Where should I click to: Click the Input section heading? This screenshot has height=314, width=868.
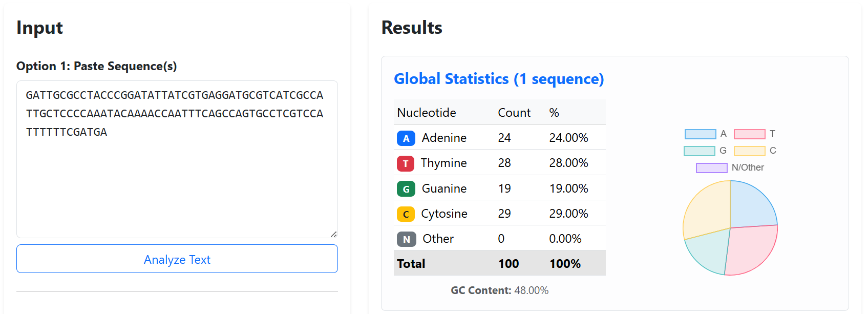[39, 28]
